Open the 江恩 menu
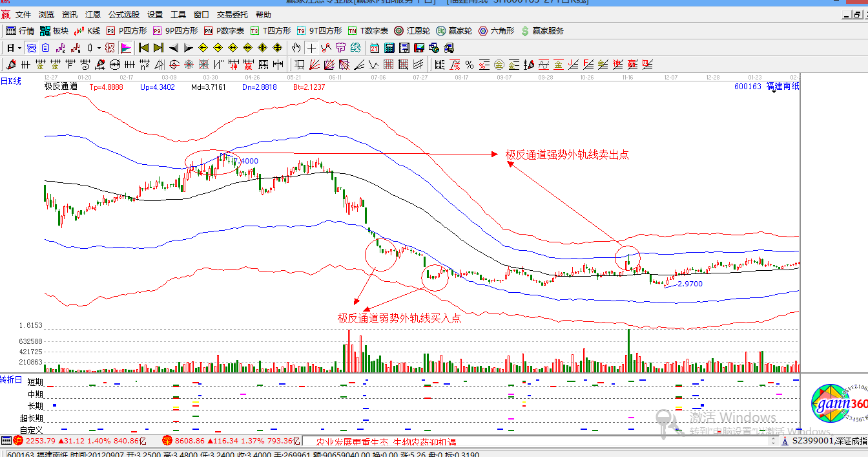This screenshot has height=457, width=868. 92,14
